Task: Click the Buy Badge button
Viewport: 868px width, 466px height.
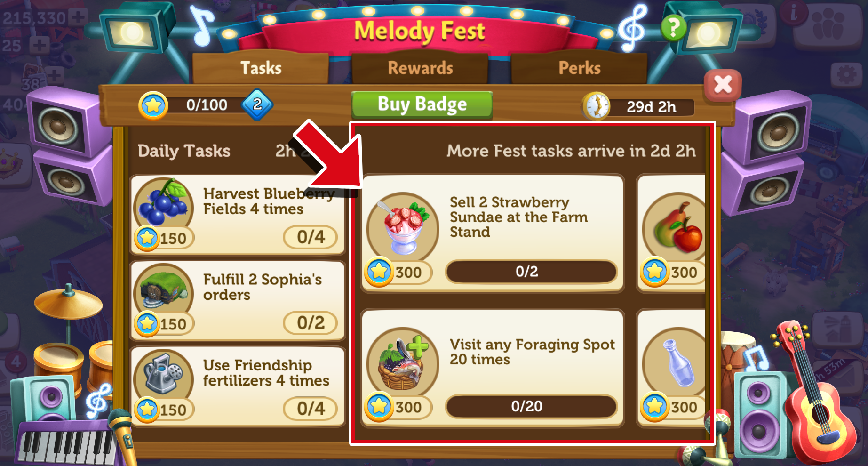Action: click(x=422, y=104)
